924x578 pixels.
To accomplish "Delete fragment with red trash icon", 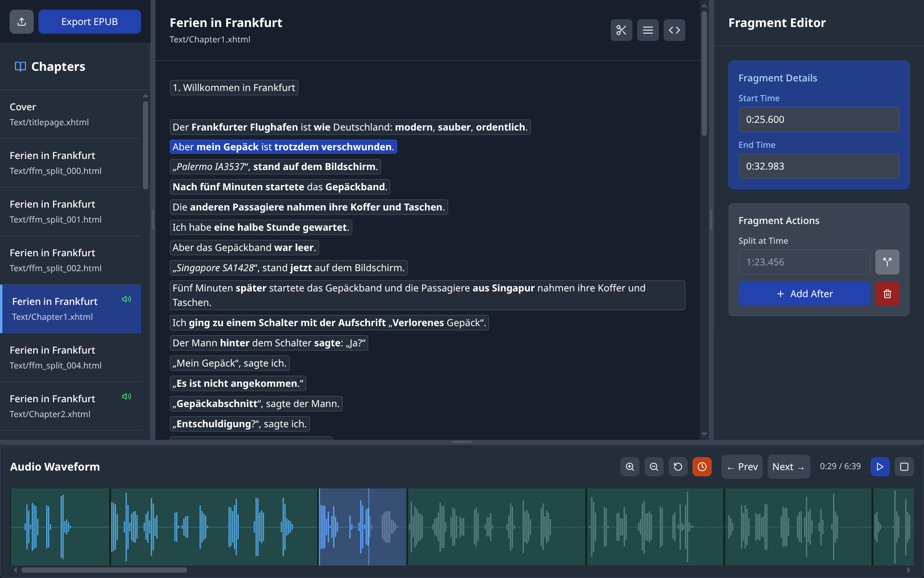I will click(887, 294).
